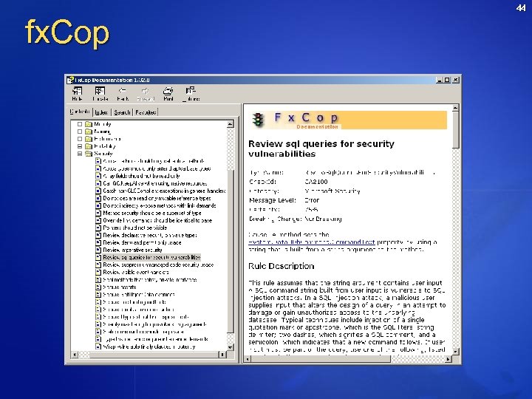Screen dimensions: 532x399
Task: Click the CheckId value CA2100
Action: 316,182
